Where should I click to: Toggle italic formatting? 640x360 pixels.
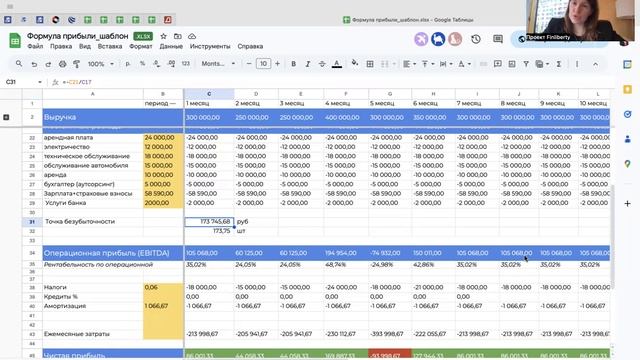tap(308, 64)
